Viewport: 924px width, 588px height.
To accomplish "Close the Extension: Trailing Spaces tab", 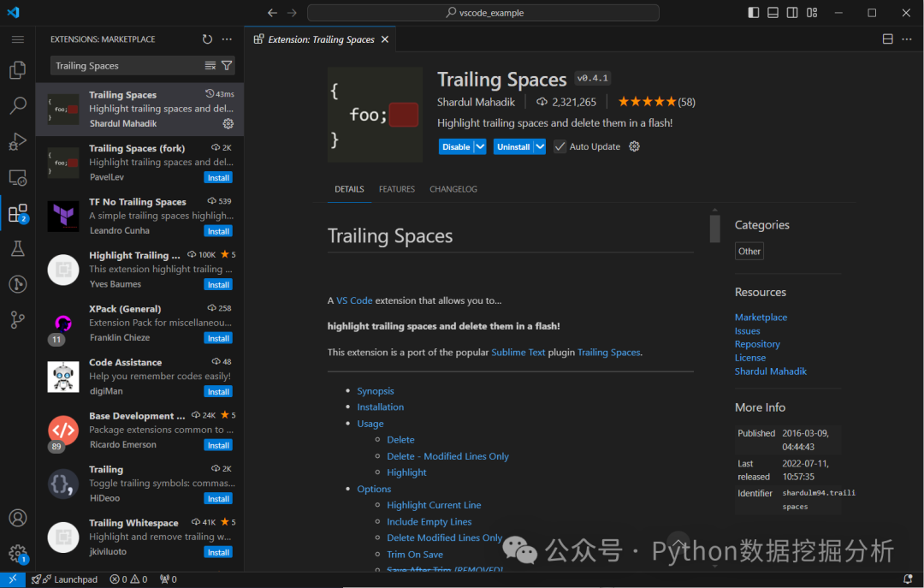I will (385, 39).
